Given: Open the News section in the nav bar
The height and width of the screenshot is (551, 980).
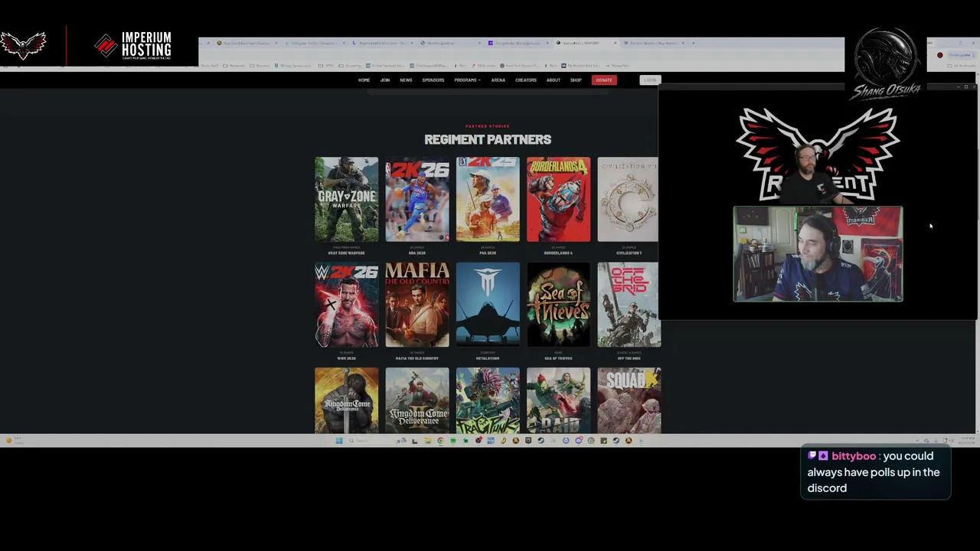Looking at the screenshot, I should 406,80.
